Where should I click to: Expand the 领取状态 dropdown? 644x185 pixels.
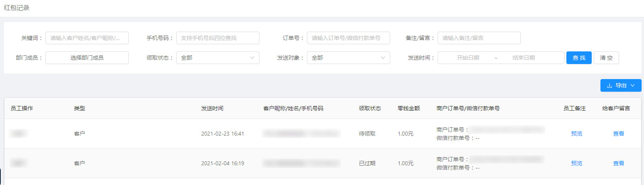[x=218, y=58]
